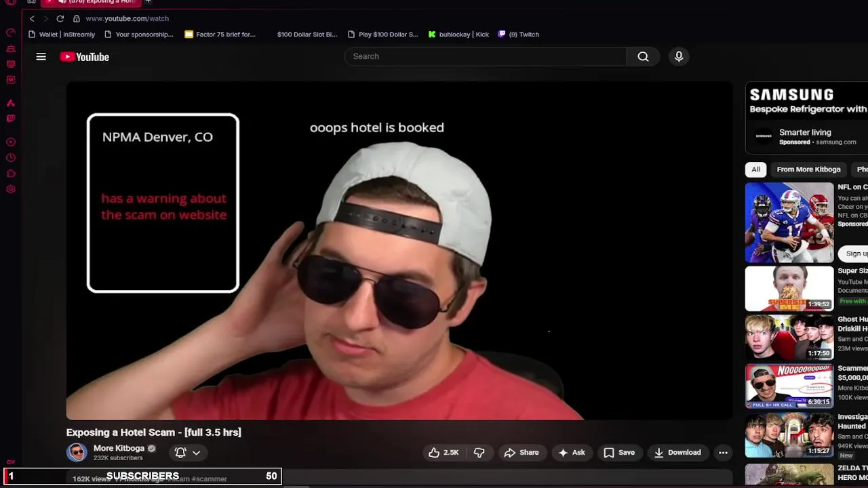
Task: Open the YouTube guide hamburger menu
Action: (x=41, y=57)
